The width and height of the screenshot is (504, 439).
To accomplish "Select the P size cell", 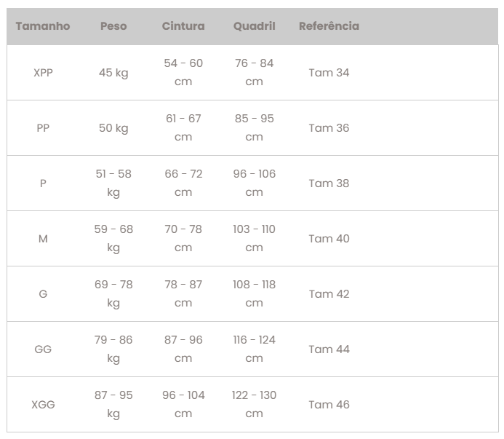I will 43,183.
